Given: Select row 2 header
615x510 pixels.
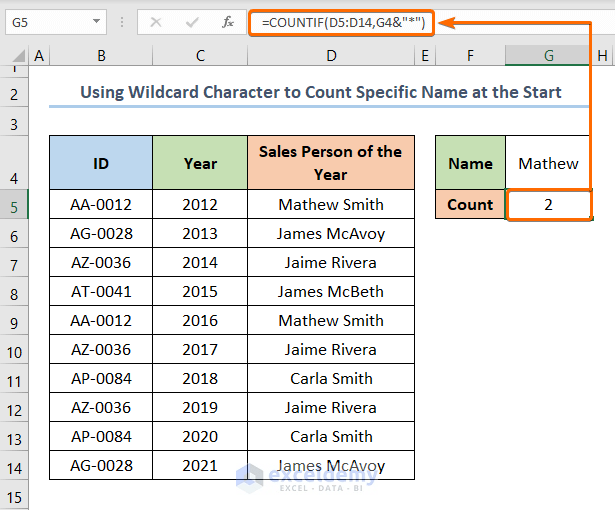Looking at the screenshot, I should pyautogui.click(x=14, y=94).
